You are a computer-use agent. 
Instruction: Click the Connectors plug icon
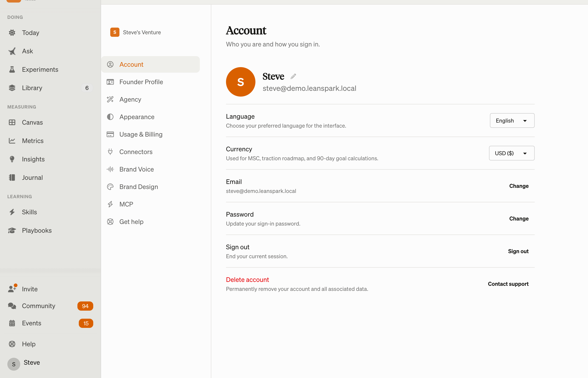[110, 152]
